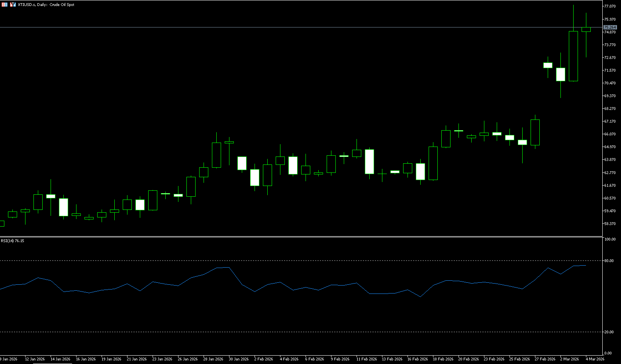This screenshot has width=621, height=364.
Task: Click the 100.00 label on RSI scale
Action: click(610, 239)
